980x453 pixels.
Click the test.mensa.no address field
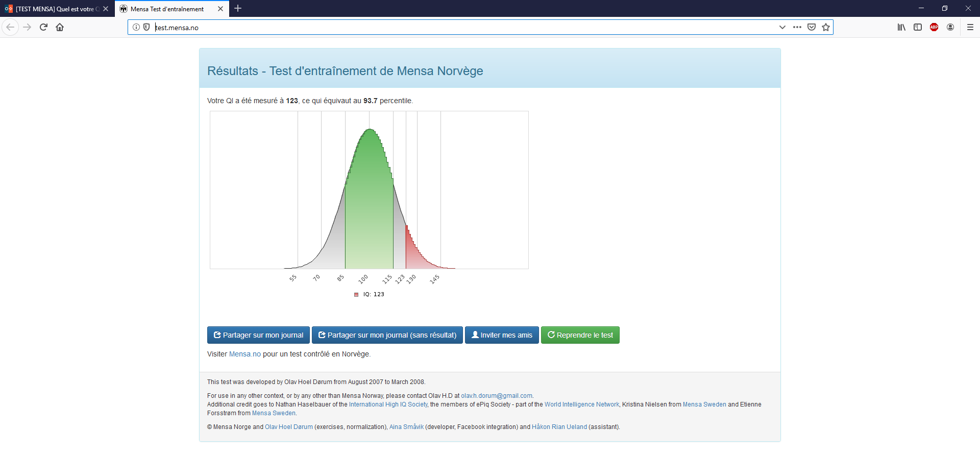click(x=459, y=28)
